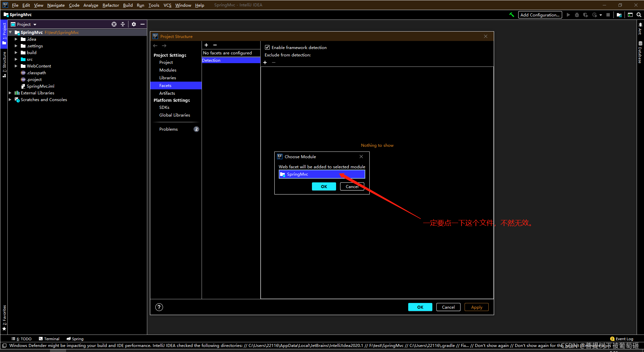Expand the src folder
The image size is (644, 352).
coord(16,59)
